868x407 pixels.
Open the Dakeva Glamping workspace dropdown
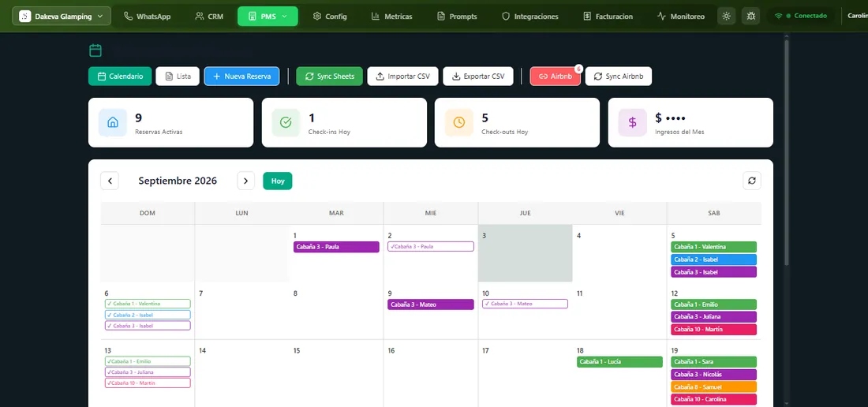point(62,16)
